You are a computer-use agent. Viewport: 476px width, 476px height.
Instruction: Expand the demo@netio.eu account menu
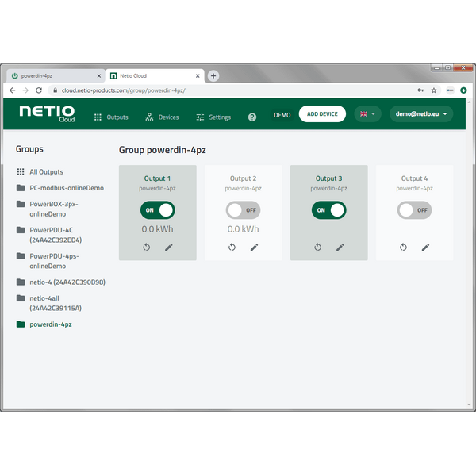(x=421, y=114)
